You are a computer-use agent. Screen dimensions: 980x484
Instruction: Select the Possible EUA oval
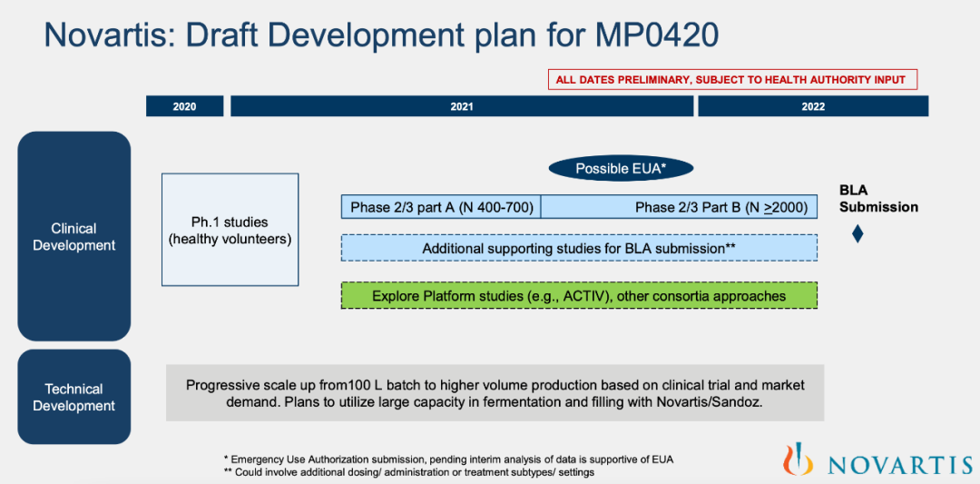click(x=622, y=168)
